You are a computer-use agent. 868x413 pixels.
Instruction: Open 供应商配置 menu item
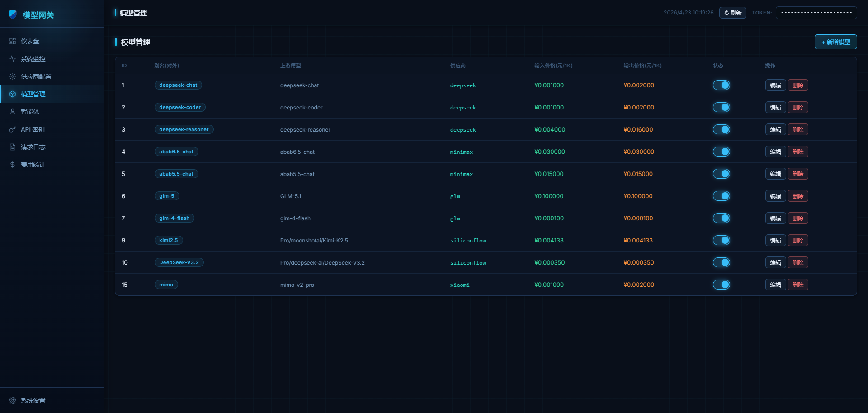tap(52, 76)
